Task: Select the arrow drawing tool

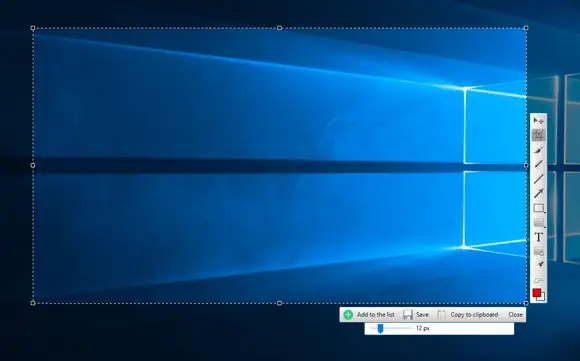Action: [x=538, y=193]
